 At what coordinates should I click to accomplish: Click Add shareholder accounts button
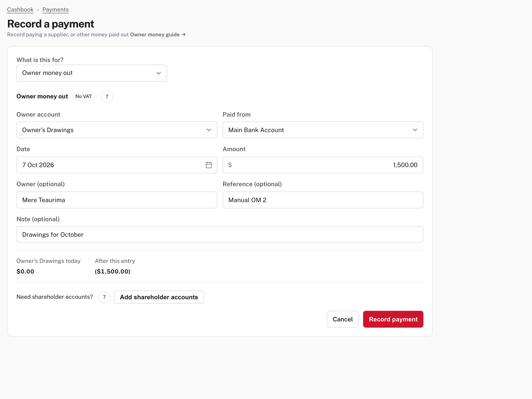(x=159, y=297)
